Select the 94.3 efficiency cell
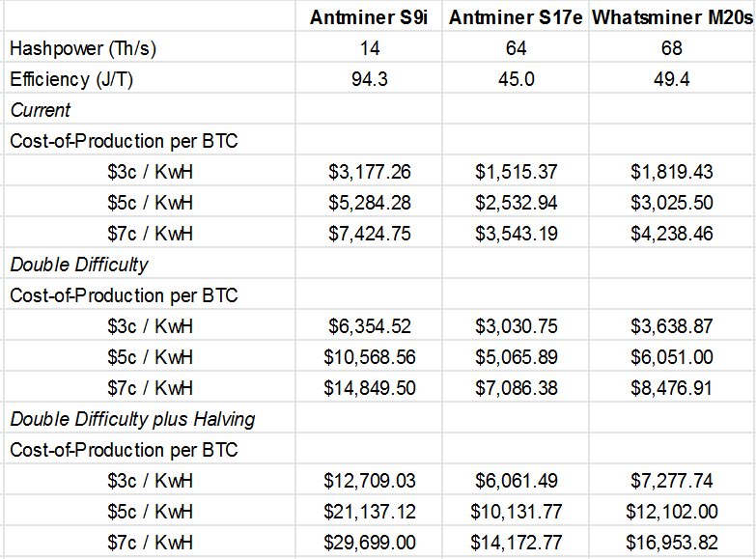Image resolution: width=756 pixels, height=559 pixels. coord(370,79)
